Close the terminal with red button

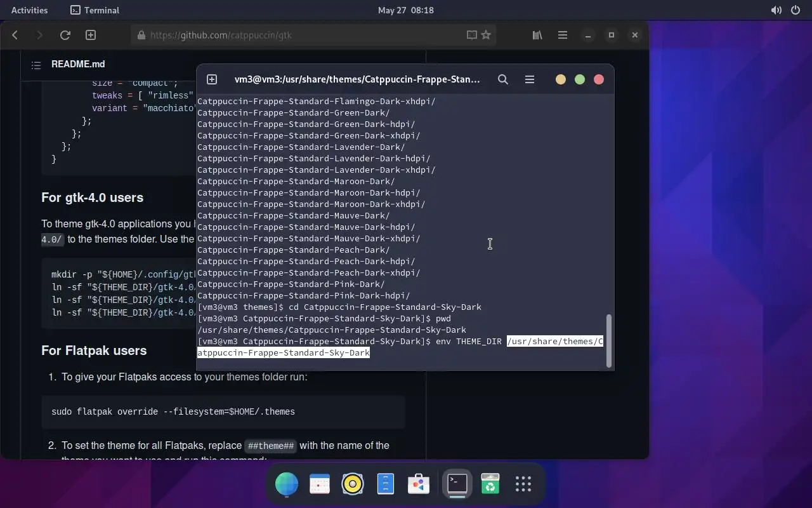pos(599,79)
